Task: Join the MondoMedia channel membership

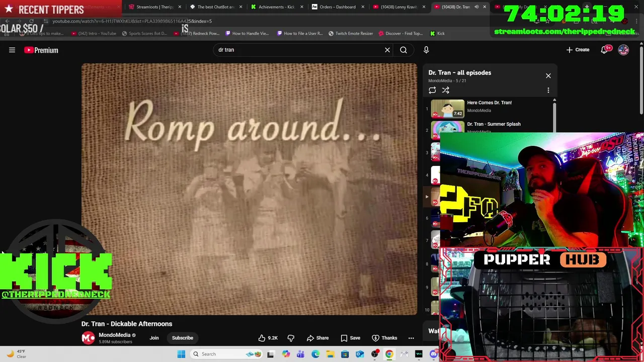Action: click(x=154, y=338)
